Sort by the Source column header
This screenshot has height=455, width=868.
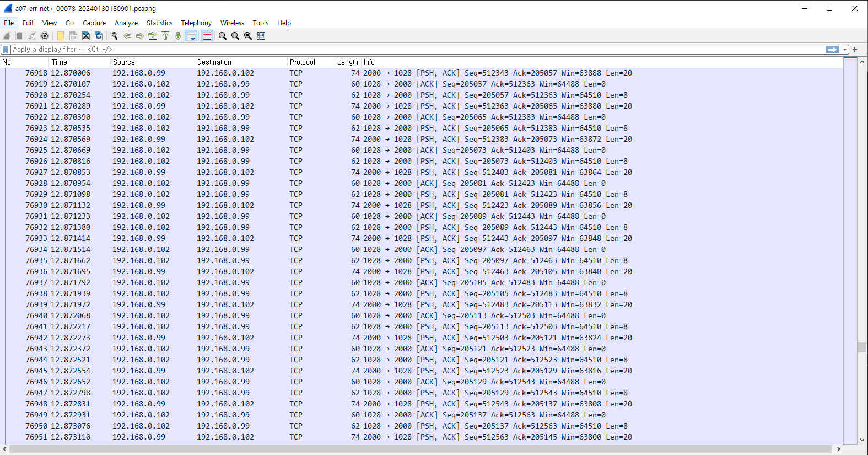click(153, 62)
